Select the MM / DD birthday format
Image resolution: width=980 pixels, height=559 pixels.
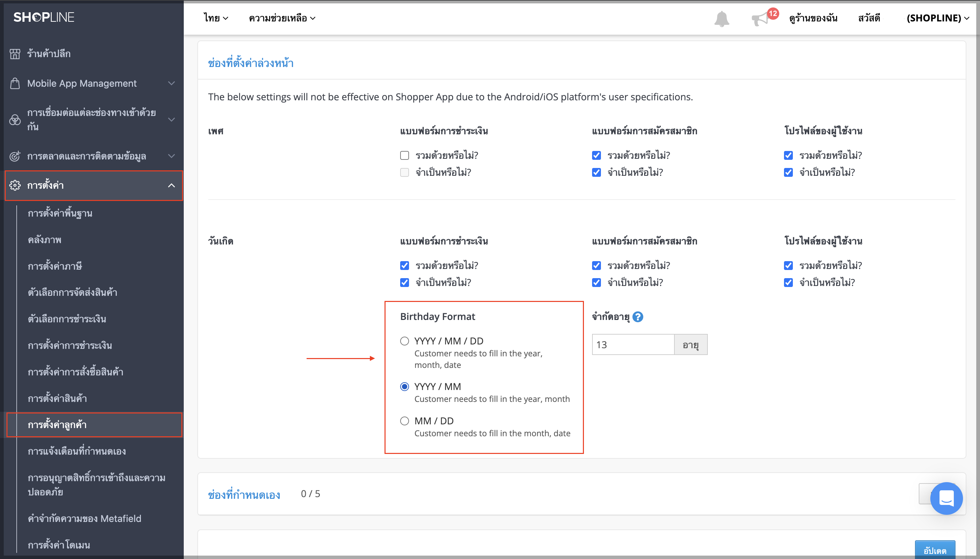pyautogui.click(x=405, y=421)
